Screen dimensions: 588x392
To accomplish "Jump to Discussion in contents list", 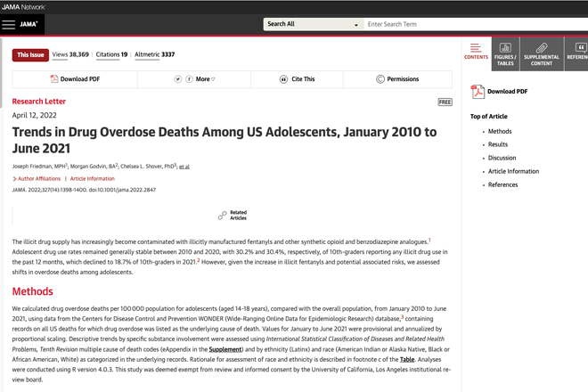I will coord(502,158).
